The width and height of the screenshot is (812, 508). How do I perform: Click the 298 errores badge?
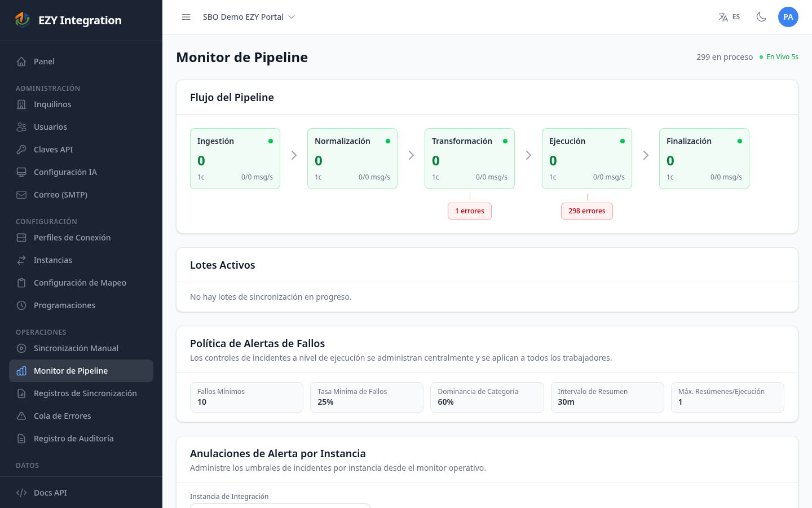point(587,211)
